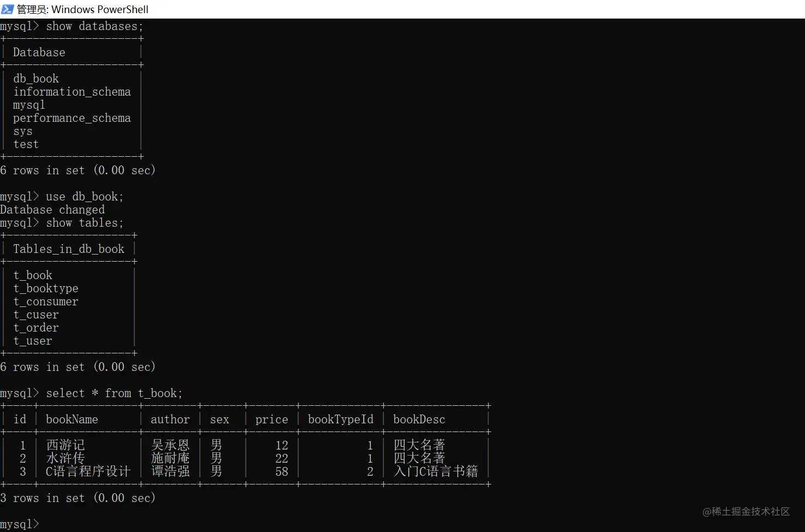Screen dimensions: 805x532
Task: Click the author '吴承恩'
Action: coord(170,445)
